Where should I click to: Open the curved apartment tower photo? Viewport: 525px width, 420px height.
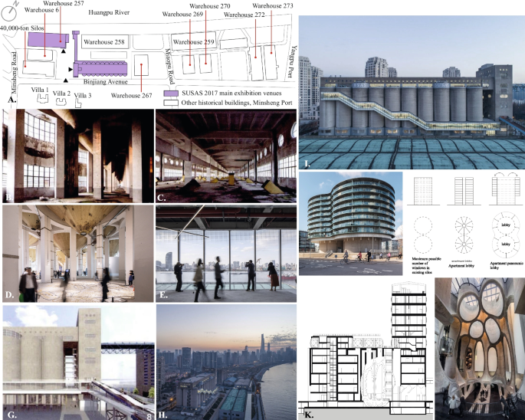(352, 221)
